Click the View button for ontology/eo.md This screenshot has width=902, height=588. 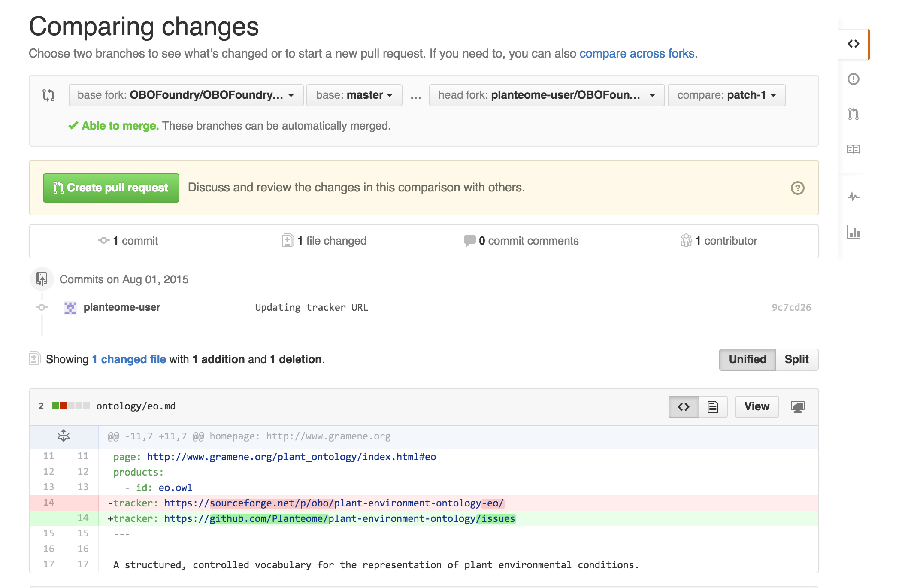757,406
